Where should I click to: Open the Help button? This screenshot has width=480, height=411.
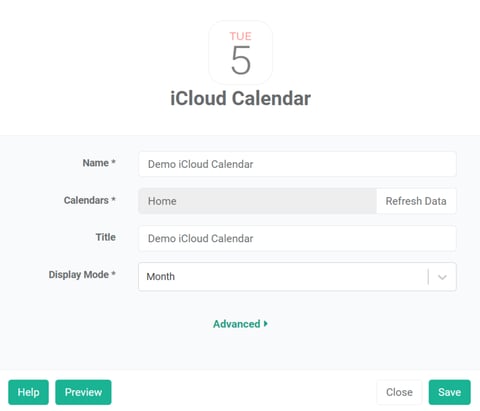pos(28,392)
